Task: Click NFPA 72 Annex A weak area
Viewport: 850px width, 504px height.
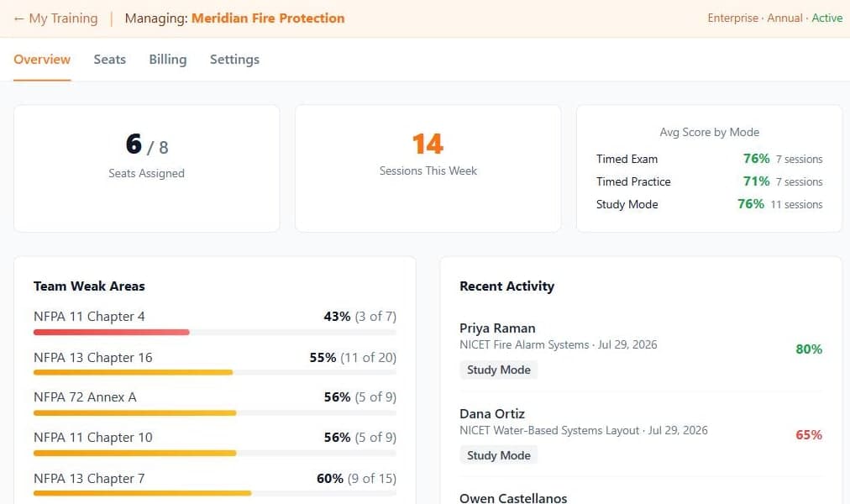Action: coord(85,397)
